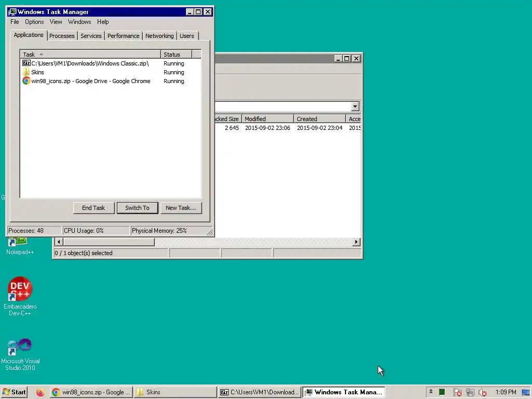Minimize the 7-Zip window
Image resolution: width=532 pixels, height=399 pixels.
click(x=338, y=58)
